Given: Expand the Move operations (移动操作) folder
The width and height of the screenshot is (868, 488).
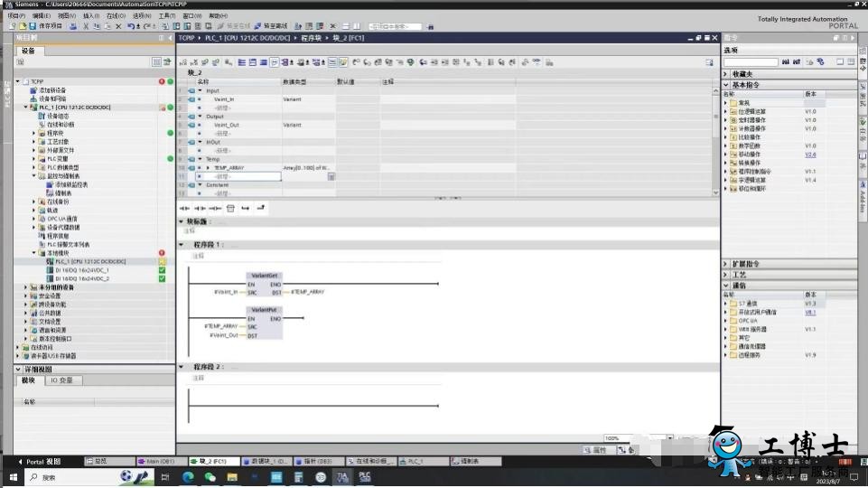Looking at the screenshot, I should [x=725, y=155].
